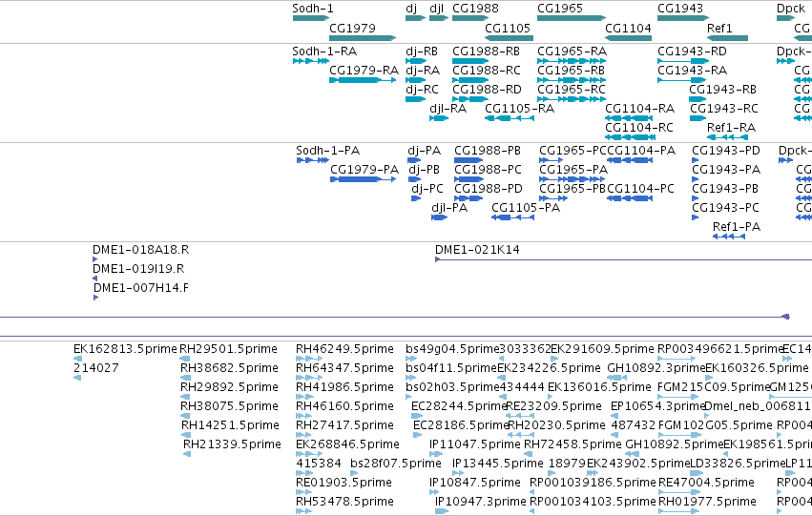Select transcript 'CG1965-RA'
The width and height of the screenshot is (812, 516).
[x=573, y=52]
